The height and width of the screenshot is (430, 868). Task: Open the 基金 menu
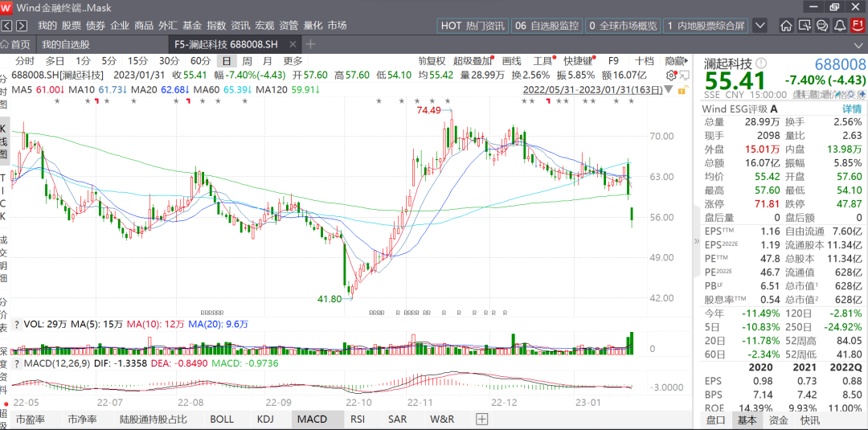click(192, 26)
